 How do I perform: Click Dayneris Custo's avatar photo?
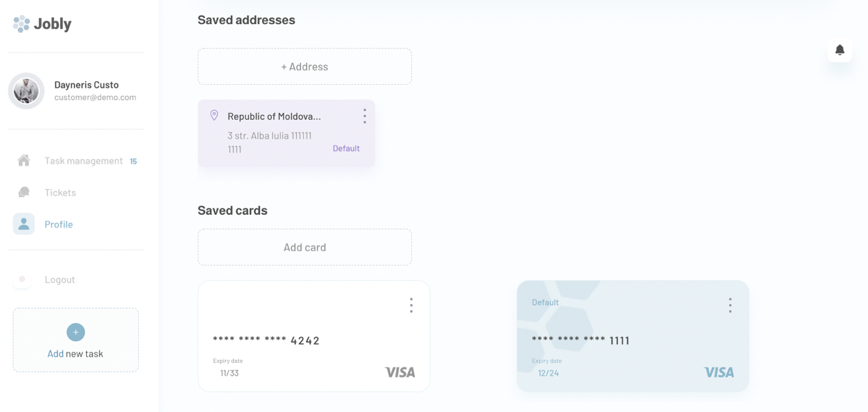click(26, 90)
